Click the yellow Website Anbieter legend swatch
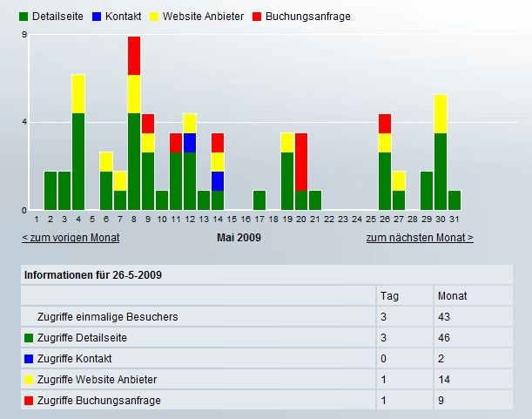 [x=155, y=17]
